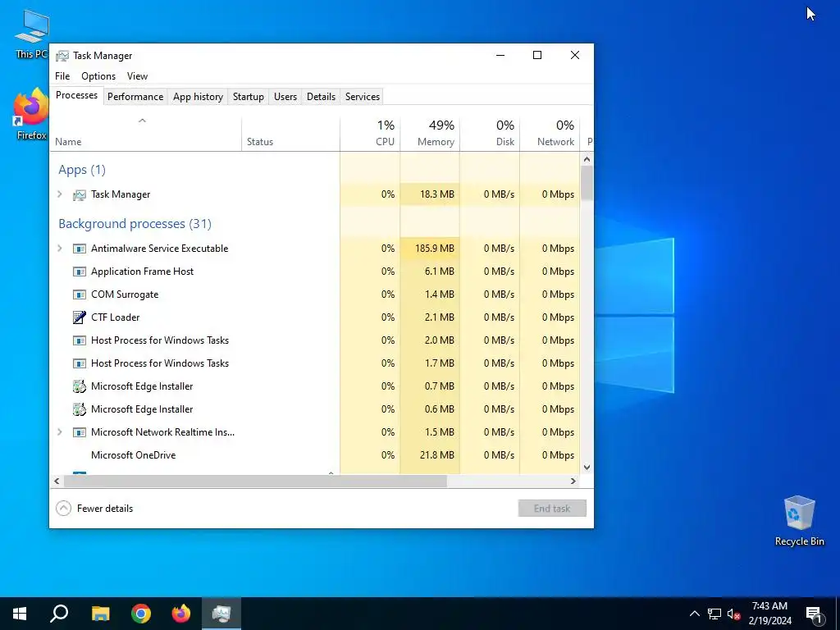Click the 21.8 MB memory value
This screenshot has width=840, height=630.
(x=436, y=455)
